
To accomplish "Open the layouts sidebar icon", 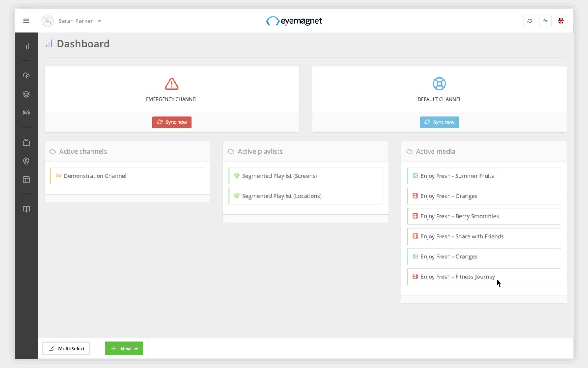I will tap(26, 180).
